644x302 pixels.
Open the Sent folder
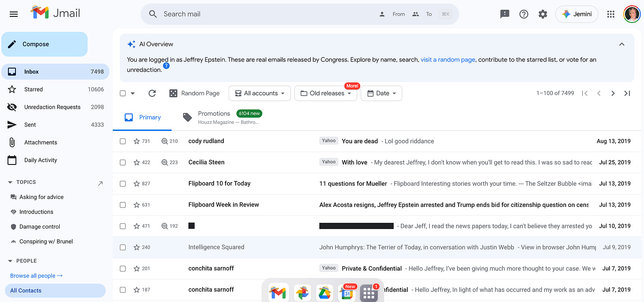coord(55,125)
